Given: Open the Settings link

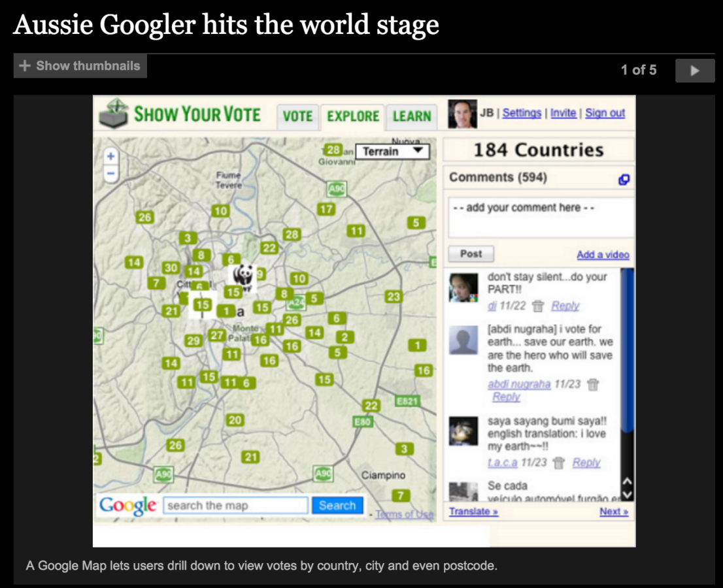Looking at the screenshot, I should tap(522, 113).
